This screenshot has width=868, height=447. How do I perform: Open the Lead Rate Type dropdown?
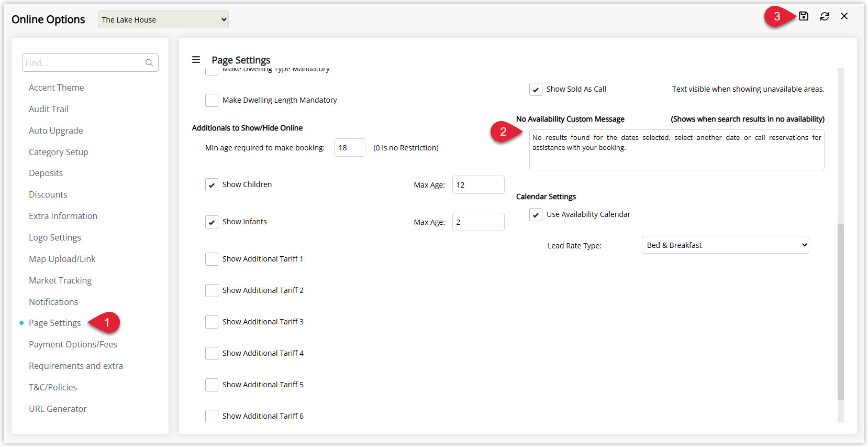coord(725,245)
